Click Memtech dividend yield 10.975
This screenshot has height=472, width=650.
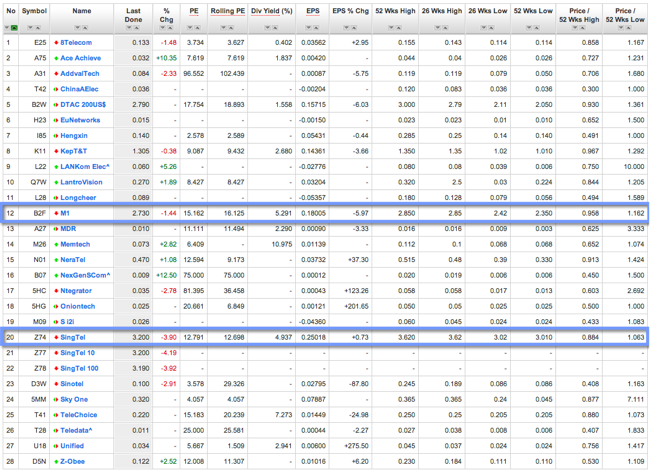pos(282,244)
